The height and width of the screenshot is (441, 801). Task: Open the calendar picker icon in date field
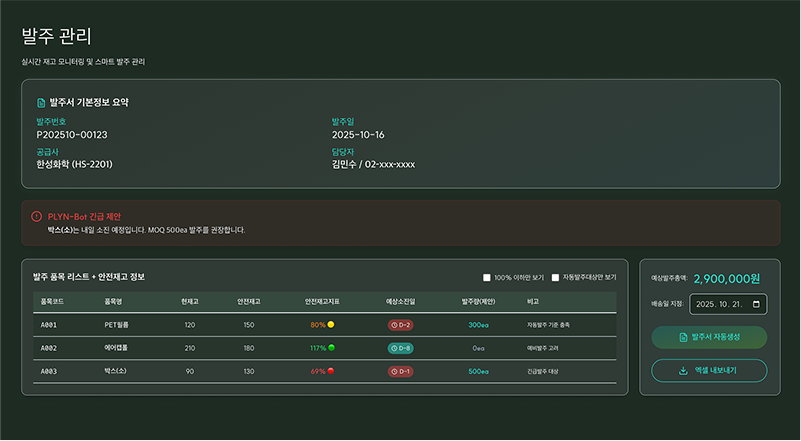[x=756, y=304]
